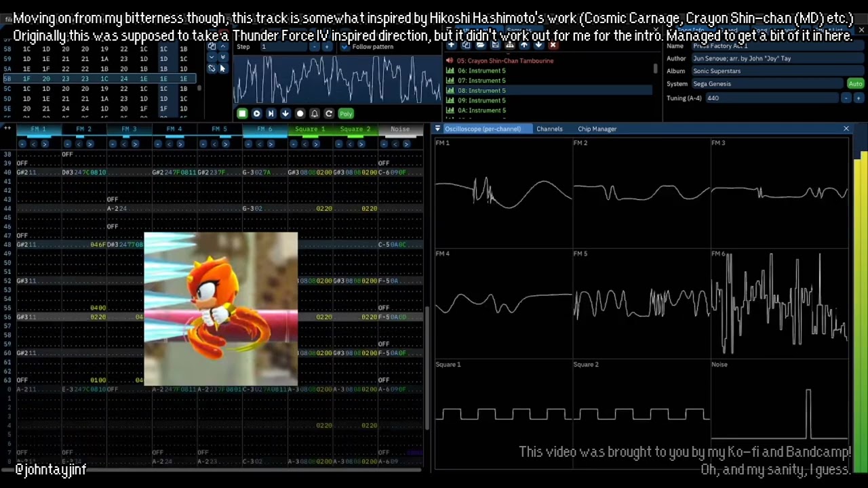
Task: Mute the Noise channel header
Action: 400,129
